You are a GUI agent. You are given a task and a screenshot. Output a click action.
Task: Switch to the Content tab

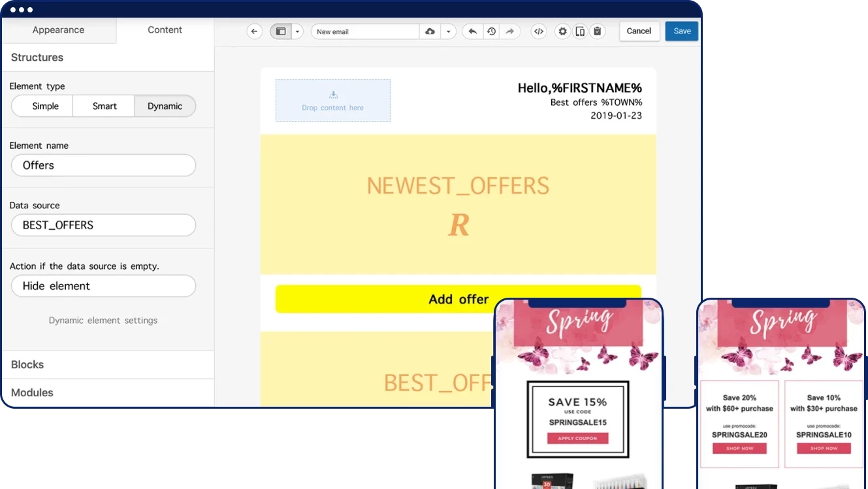pos(164,29)
